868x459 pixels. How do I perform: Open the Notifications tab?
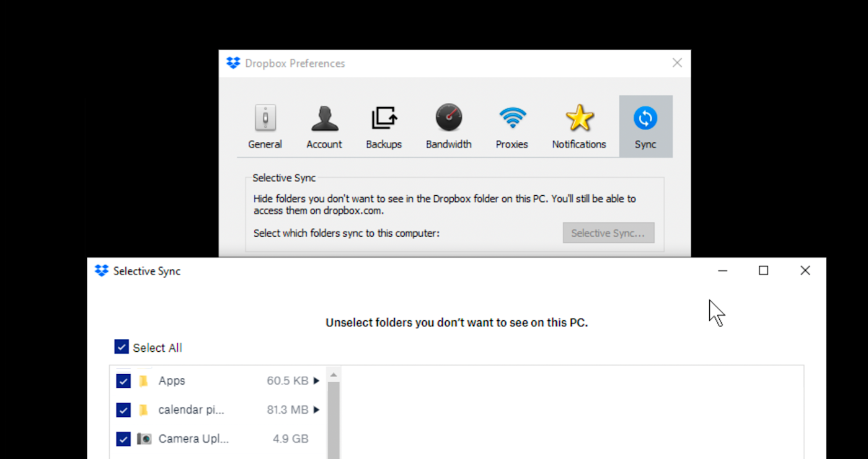point(579,126)
